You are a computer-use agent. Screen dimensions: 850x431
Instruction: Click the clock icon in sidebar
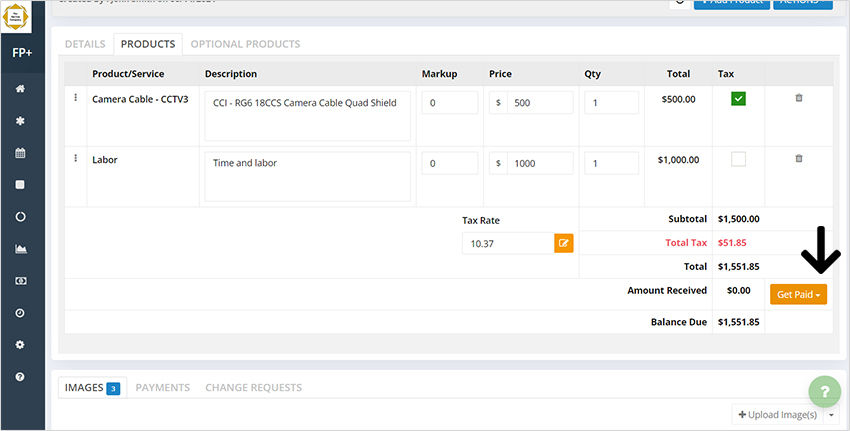point(20,313)
